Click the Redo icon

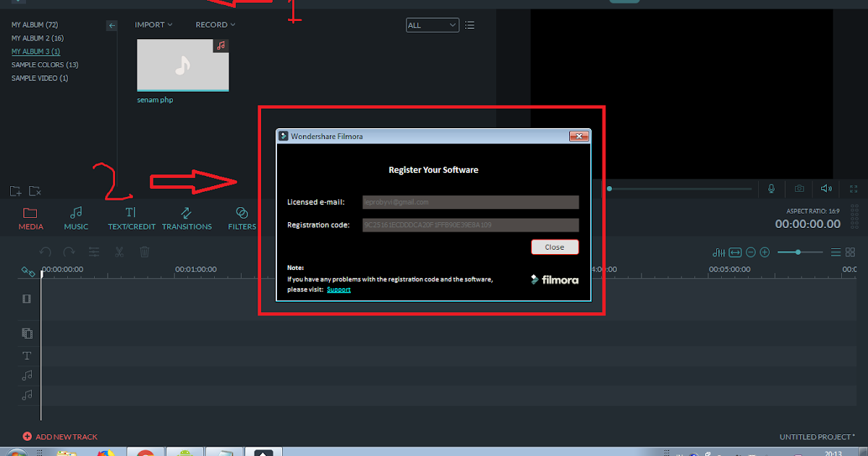[x=69, y=252]
